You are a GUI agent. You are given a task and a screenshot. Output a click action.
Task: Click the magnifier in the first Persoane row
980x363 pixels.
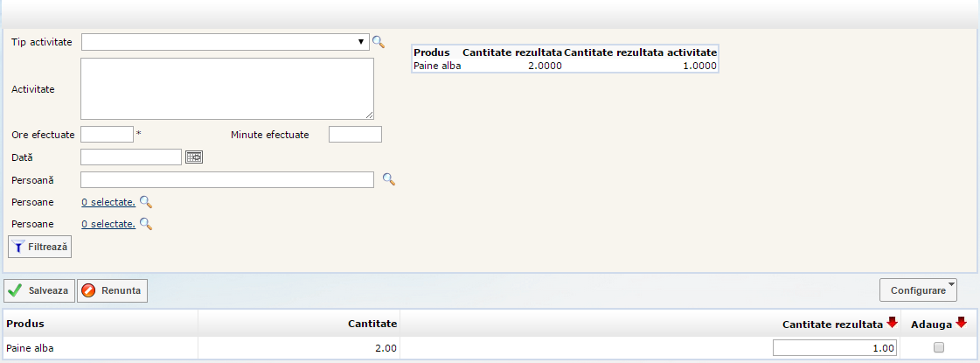[x=146, y=202]
